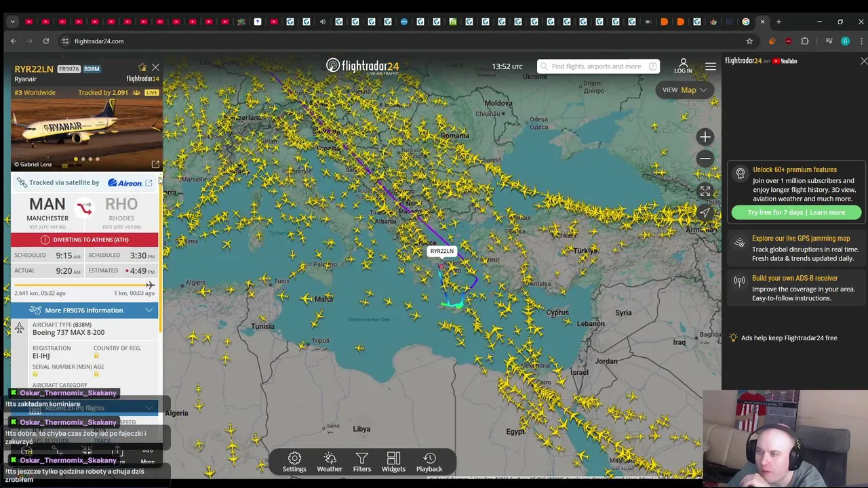Image resolution: width=868 pixels, height=488 pixels.
Task: Open the tab search dropdown arrow
Action: [x=12, y=22]
